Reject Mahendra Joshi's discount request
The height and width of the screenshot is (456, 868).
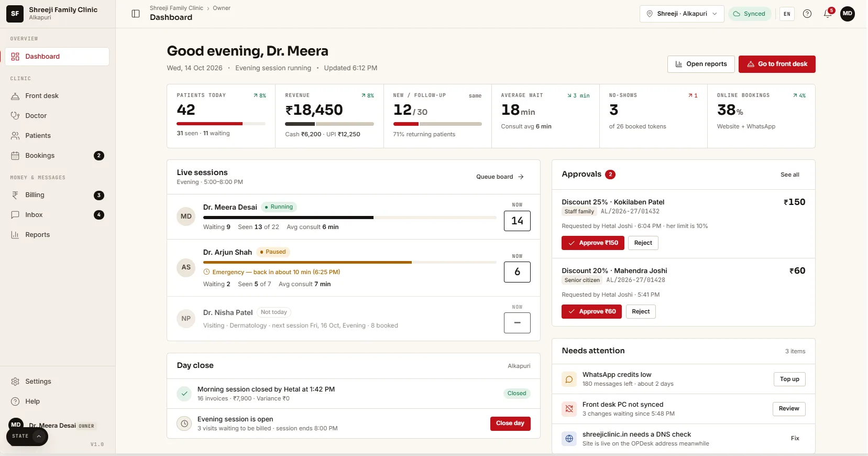point(641,312)
